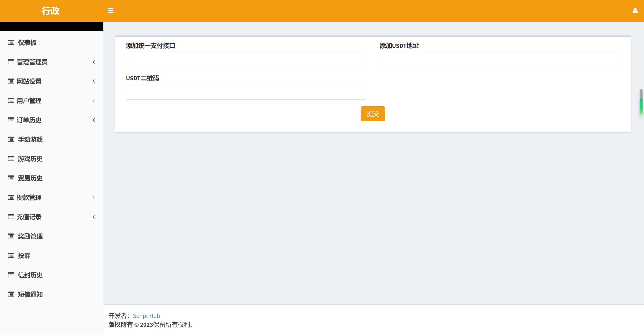644x335 pixels.
Task: Expand the 充值记录 submenu chevron
Action: pyautogui.click(x=94, y=217)
